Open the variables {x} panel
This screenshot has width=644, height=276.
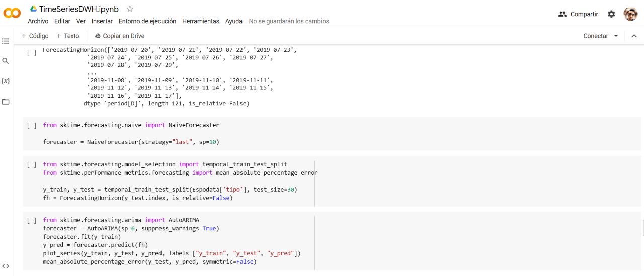6,81
